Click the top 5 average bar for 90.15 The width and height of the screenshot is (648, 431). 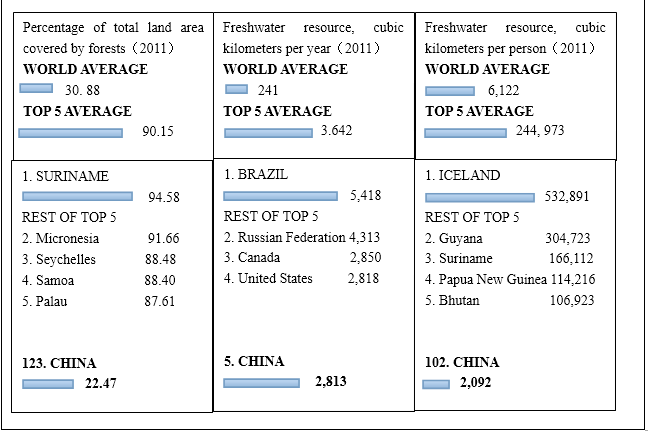(71, 132)
